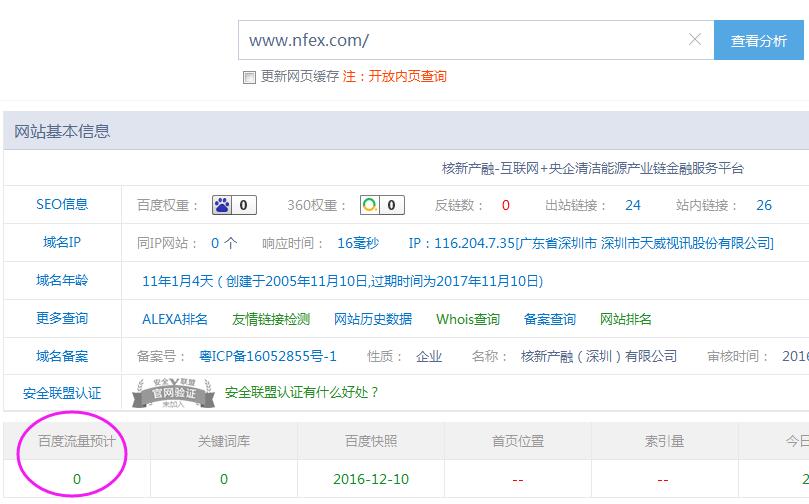Click the 安全联盟 official verification badge
This screenshot has height=504, width=809.
coord(175,393)
